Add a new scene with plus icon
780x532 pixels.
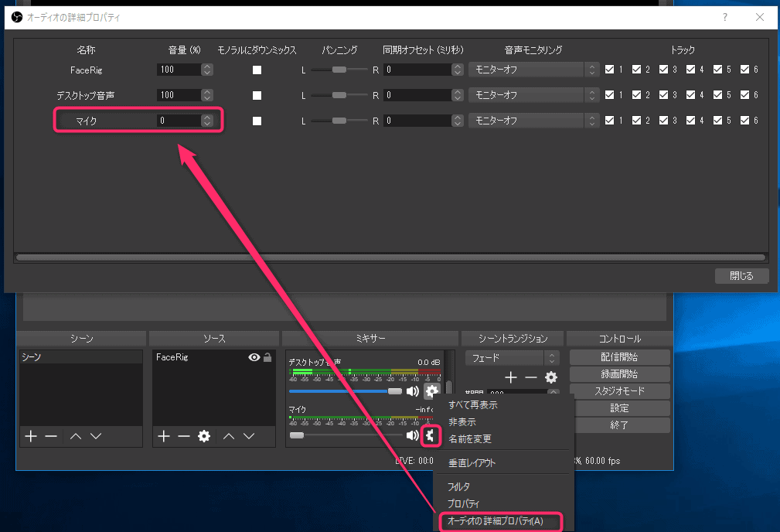[x=31, y=436]
